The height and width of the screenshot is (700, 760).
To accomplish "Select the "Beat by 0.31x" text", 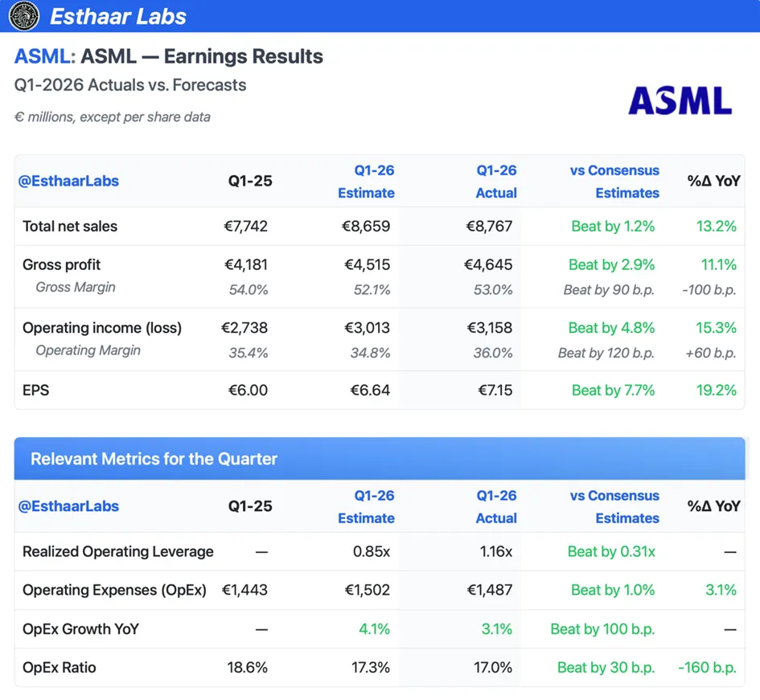I will point(611,551).
